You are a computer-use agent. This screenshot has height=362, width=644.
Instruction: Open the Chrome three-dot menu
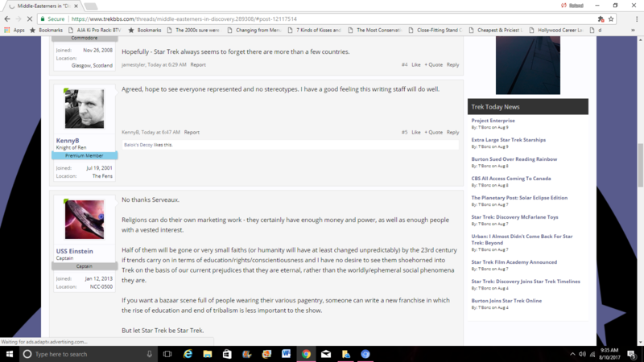(x=637, y=19)
